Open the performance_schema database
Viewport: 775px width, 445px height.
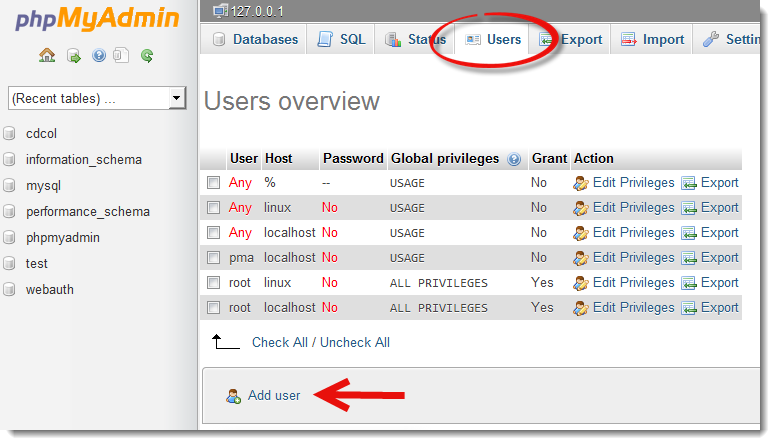(88, 212)
